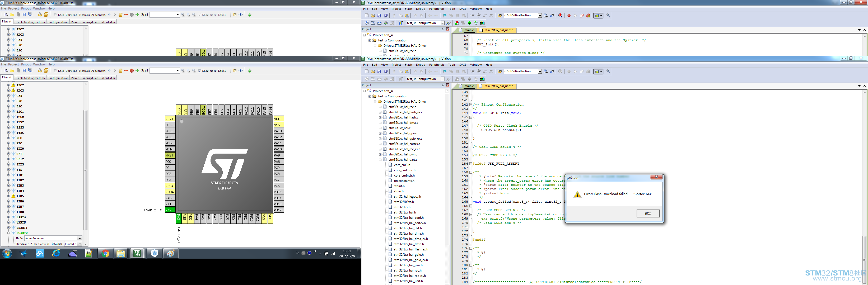Screen dimensions: 868x285
Task: Switch to Clock Configuration tab, front CubeMX
Action: click(30, 78)
